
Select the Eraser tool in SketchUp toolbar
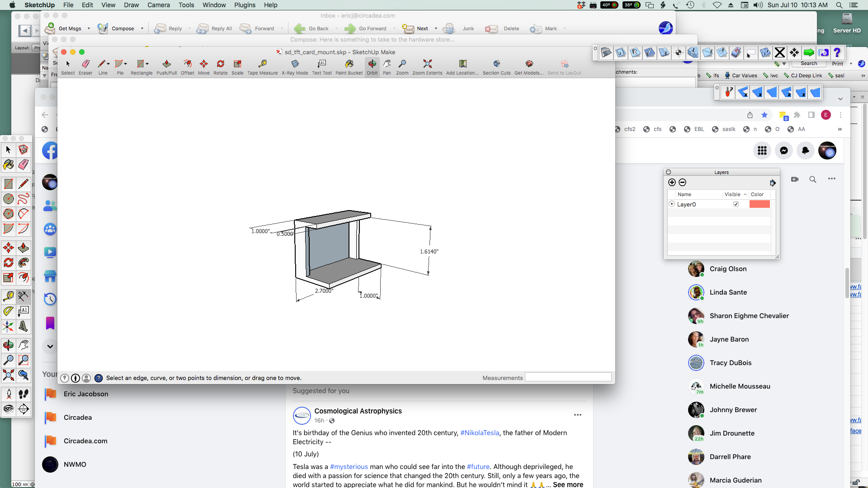click(85, 66)
